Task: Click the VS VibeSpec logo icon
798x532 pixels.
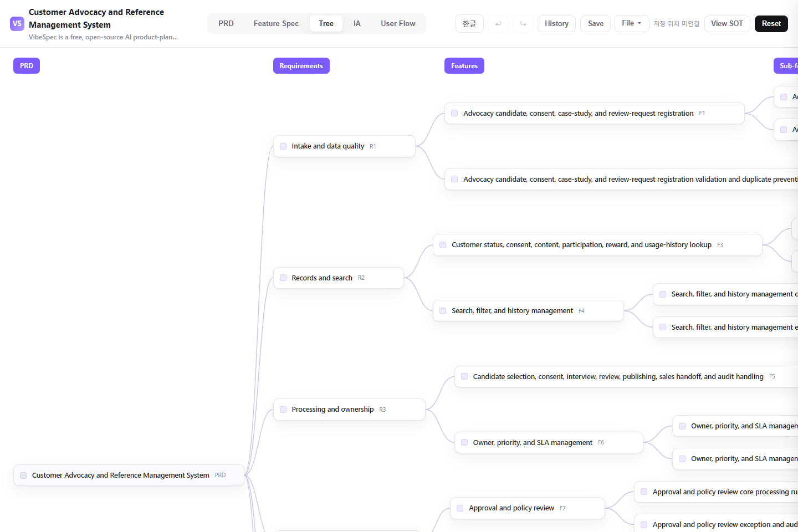Action: pos(17,24)
